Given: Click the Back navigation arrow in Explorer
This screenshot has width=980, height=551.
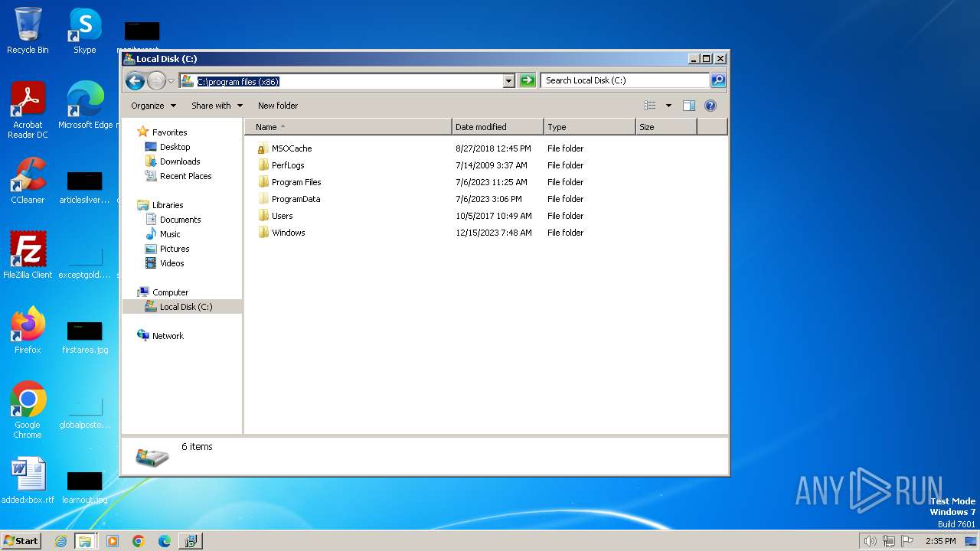Looking at the screenshot, I should [x=135, y=80].
